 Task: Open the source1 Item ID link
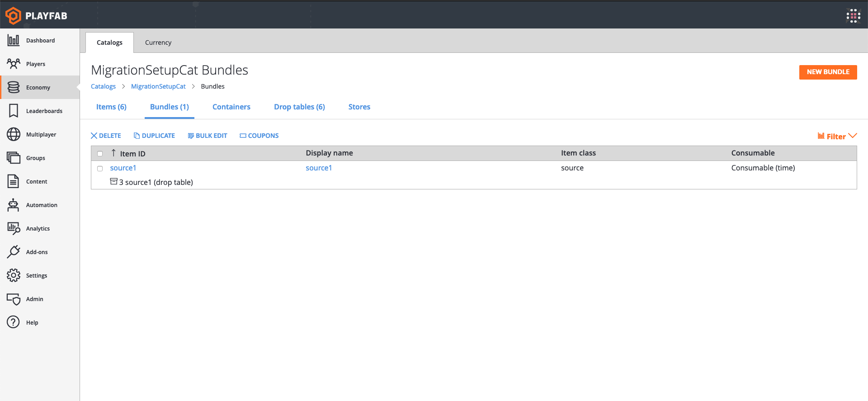pyautogui.click(x=123, y=168)
